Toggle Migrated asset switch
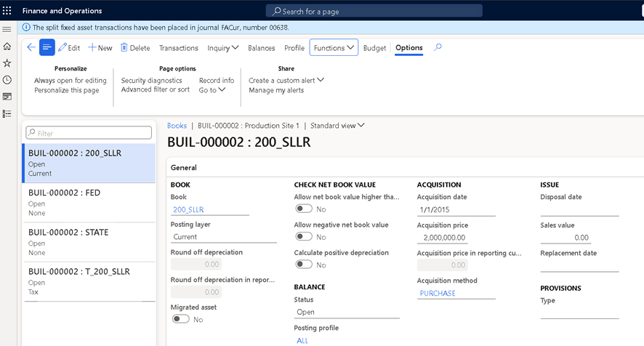Viewport: 644px width, 346px height. [180, 319]
